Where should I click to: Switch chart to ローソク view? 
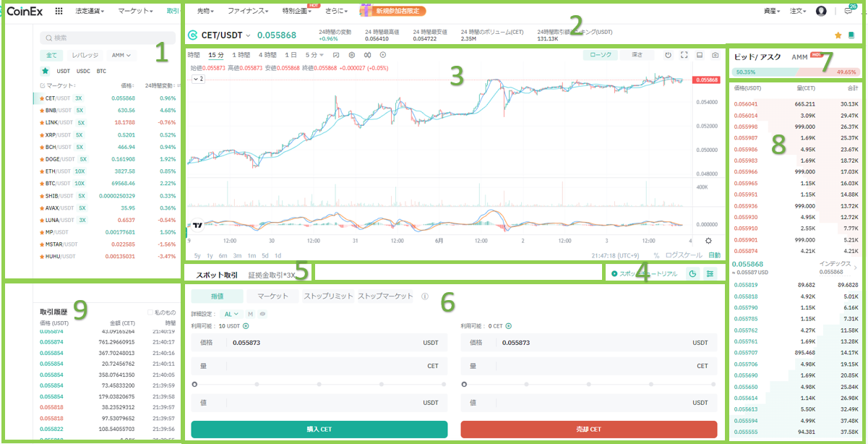pyautogui.click(x=601, y=55)
